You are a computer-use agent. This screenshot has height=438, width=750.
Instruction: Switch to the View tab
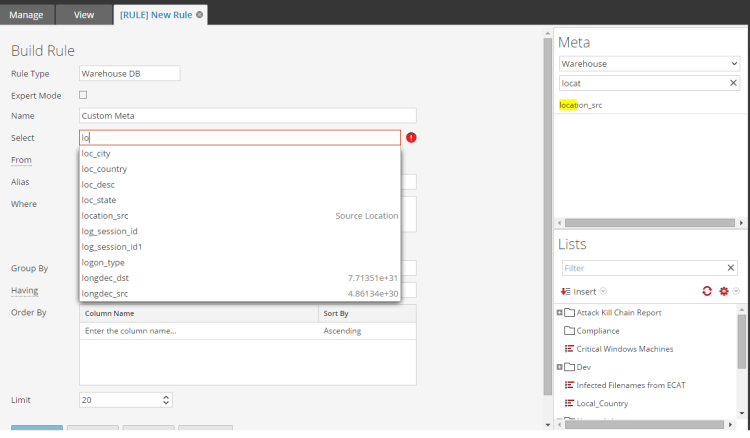84,15
